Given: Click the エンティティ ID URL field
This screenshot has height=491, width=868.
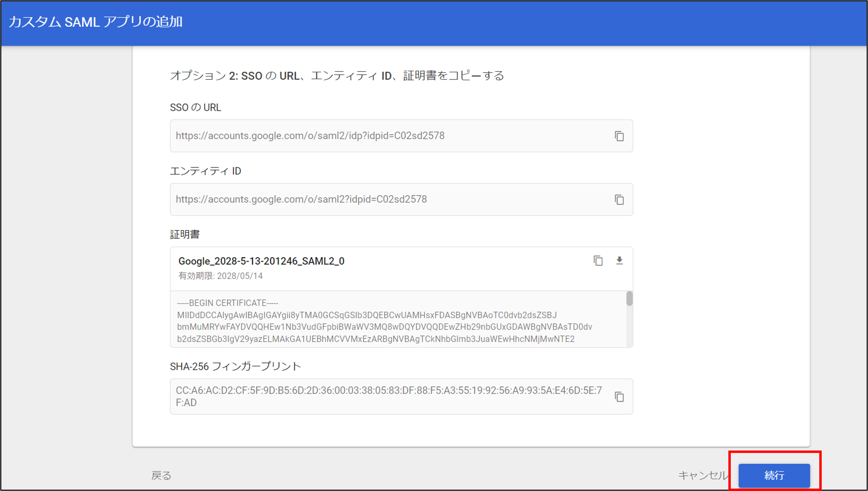Looking at the screenshot, I should [x=377, y=199].
